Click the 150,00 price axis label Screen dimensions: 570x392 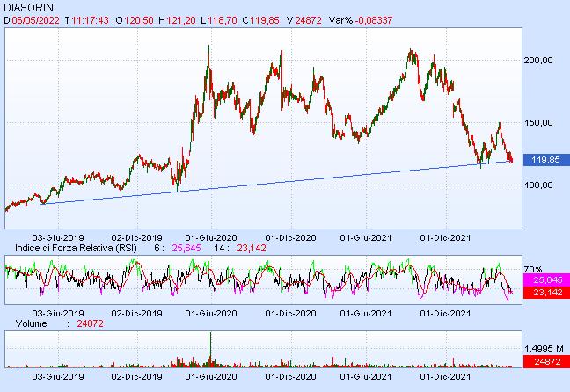click(x=538, y=123)
